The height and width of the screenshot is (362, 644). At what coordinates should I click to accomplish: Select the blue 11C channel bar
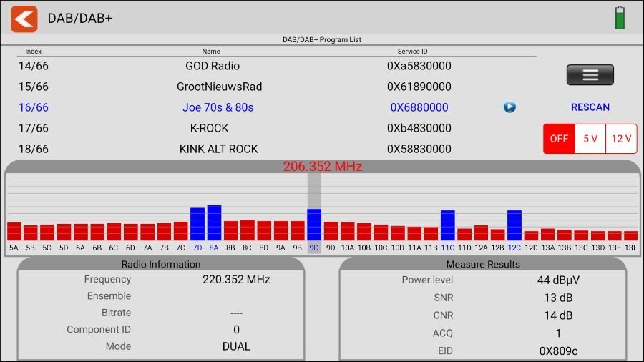[x=448, y=225]
